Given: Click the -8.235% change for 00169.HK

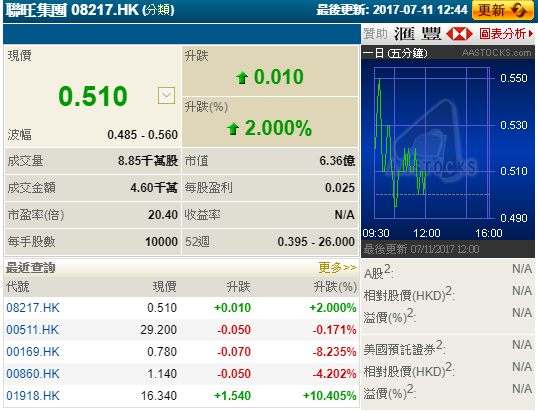Looking at the screenshot, I should tap(334, 352).
